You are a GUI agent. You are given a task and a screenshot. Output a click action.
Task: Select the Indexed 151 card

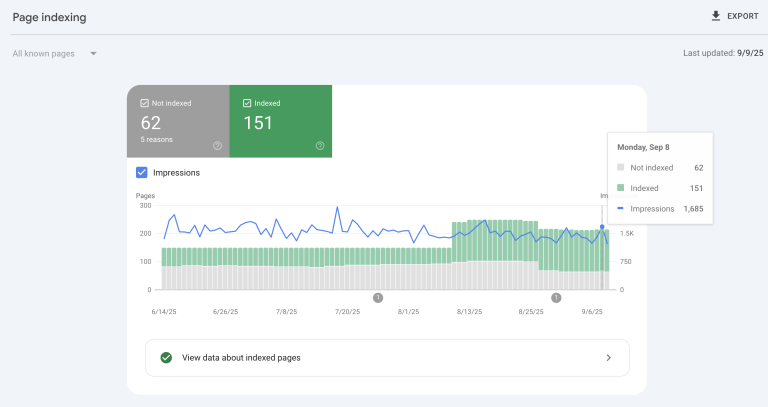[x=280, y=122]
